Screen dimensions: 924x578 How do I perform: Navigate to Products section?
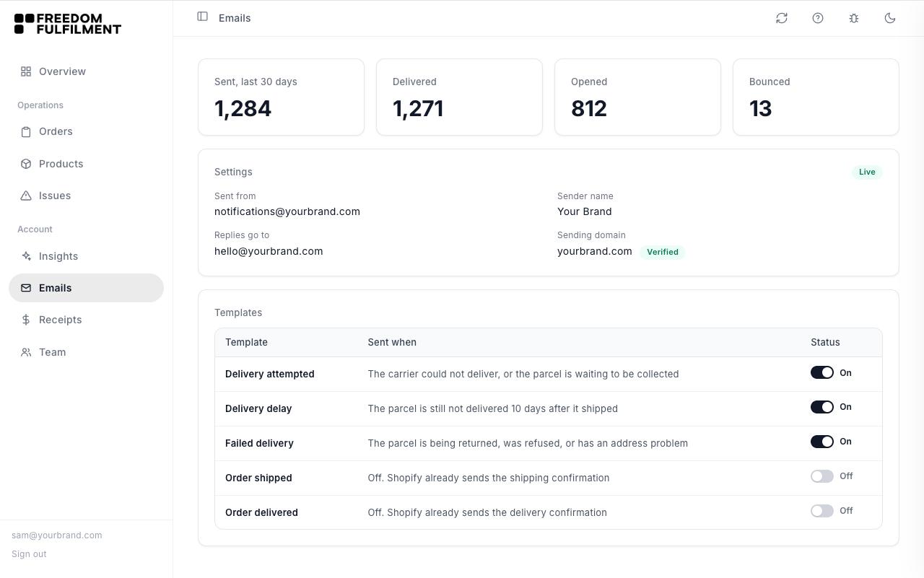point(86,164)
